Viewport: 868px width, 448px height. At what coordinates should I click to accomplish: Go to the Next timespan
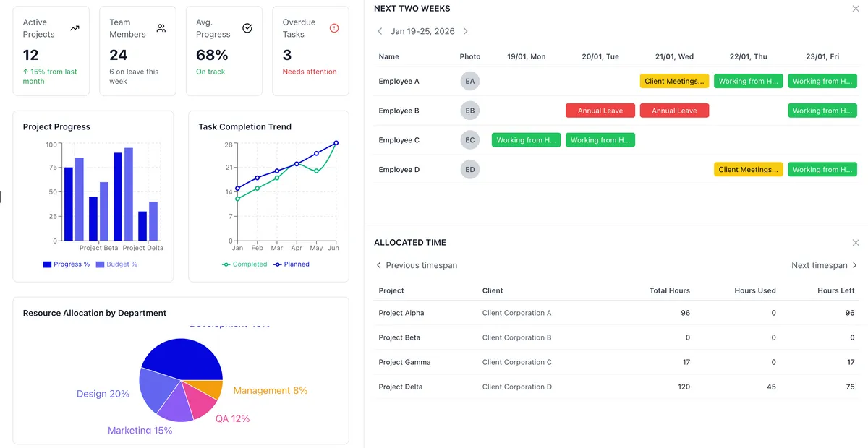(824, 265)
